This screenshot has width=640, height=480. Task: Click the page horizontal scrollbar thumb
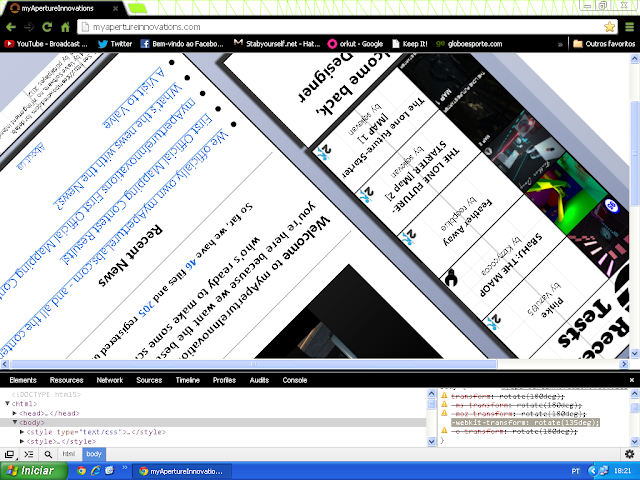pyautogui.click(x=253, y=364)
